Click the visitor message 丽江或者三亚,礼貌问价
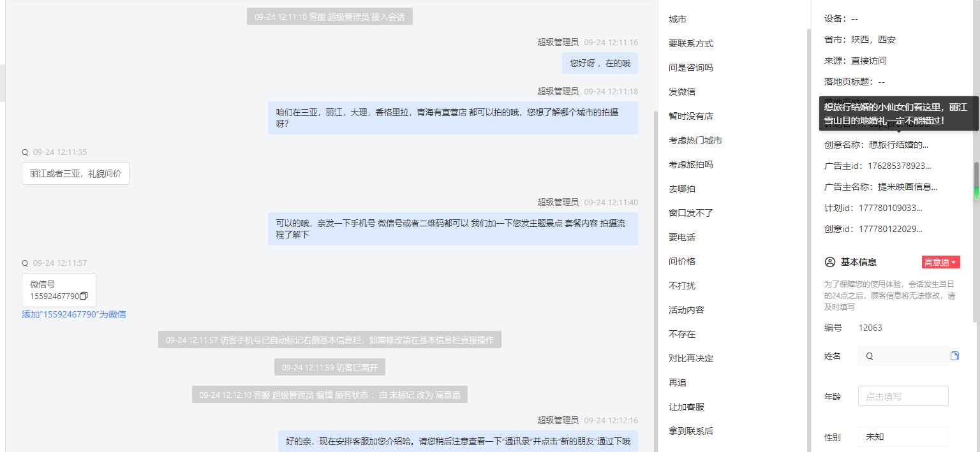The width and height of the screenshot is (980, 452). [x=75, y=173]
